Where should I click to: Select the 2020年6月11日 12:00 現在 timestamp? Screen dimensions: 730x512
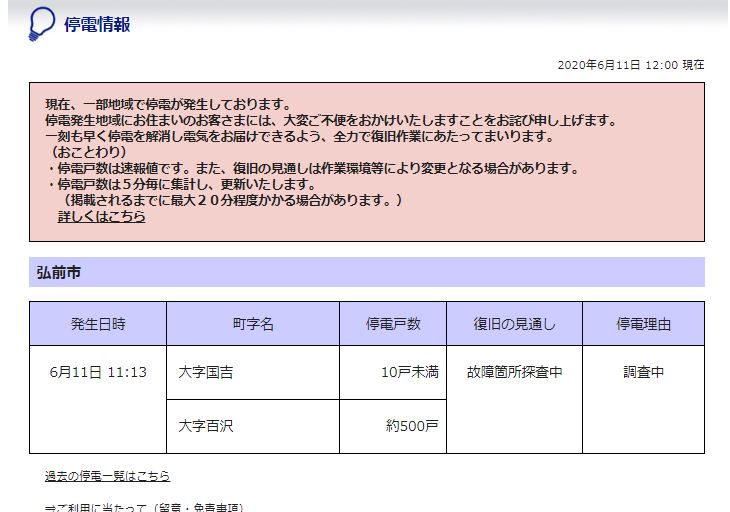pos(631,65)
